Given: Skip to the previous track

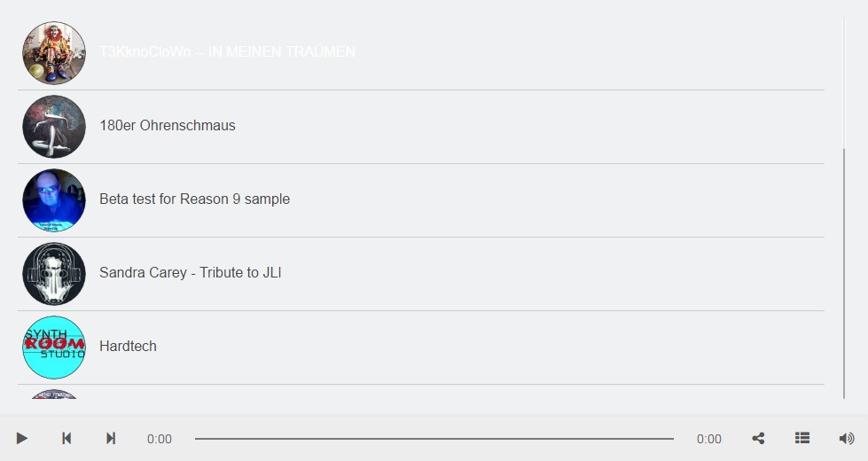Looking at the screenshot, I should pos(66,438).
